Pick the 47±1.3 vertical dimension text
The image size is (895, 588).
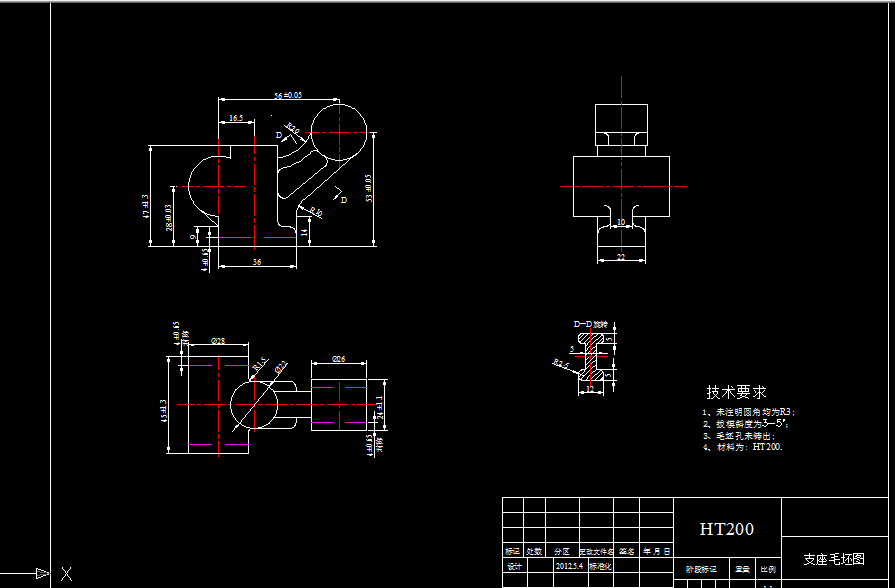[x=145, y=207]
